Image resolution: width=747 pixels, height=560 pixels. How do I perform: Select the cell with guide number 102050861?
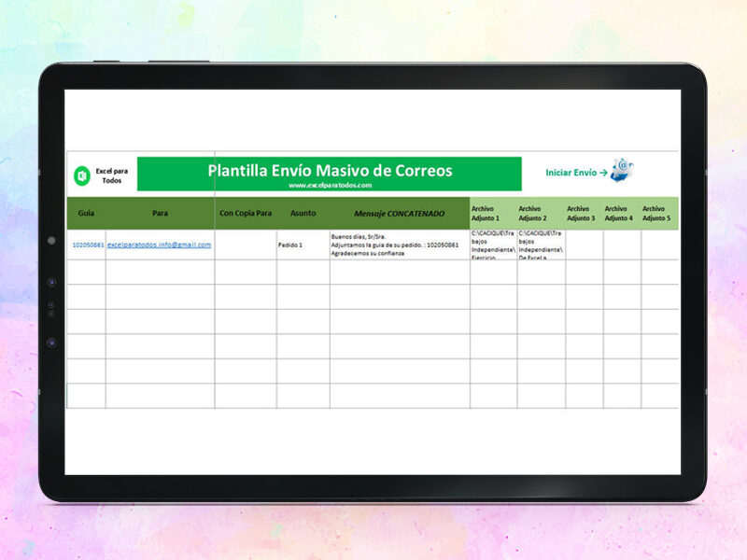pos(86,245)
